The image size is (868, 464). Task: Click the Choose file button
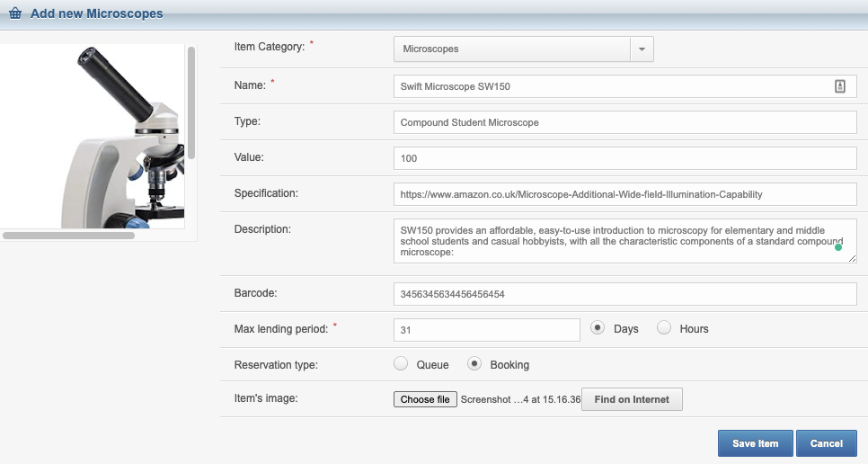(425, 399)
